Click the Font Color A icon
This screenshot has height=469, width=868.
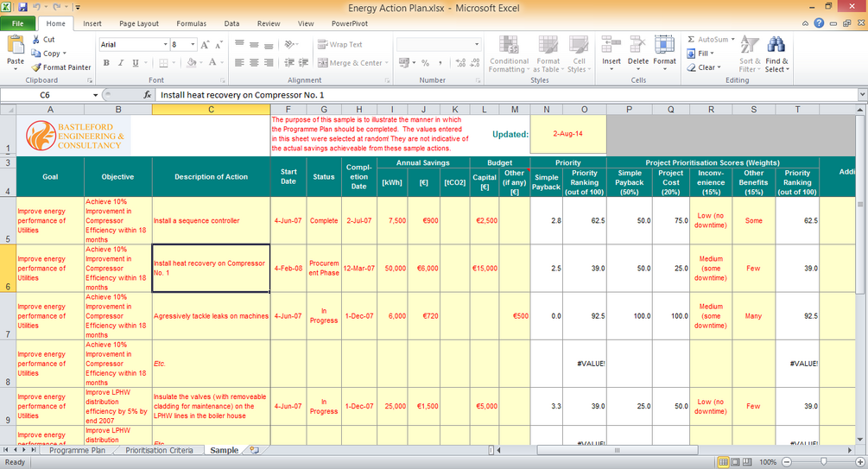pyautogui.click(x=212, y=62)
